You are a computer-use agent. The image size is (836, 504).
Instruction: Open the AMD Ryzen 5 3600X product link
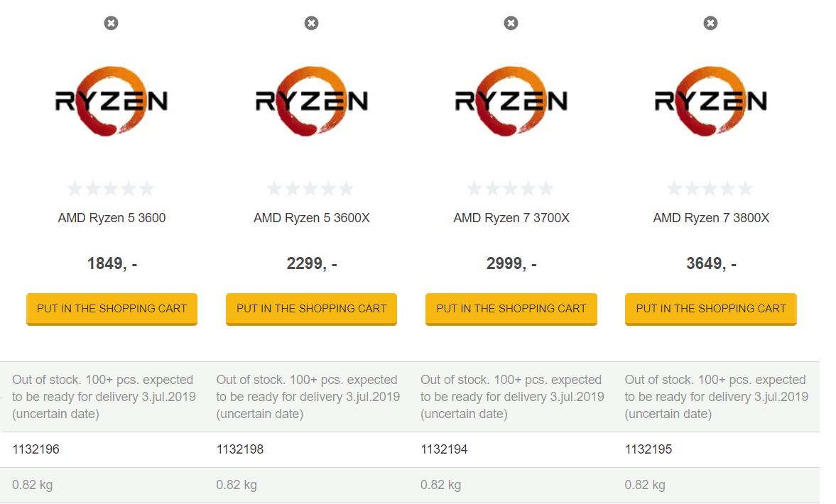pos(311,218)
